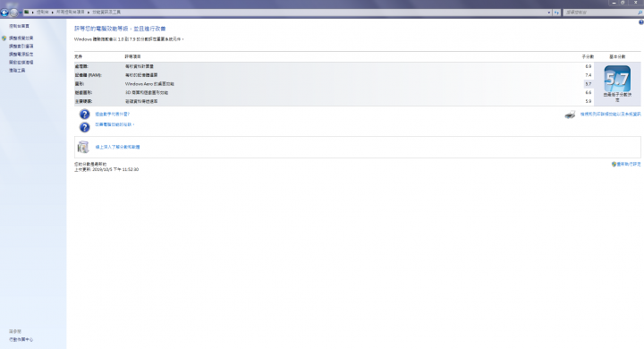Open the adjust indexing options sidebar link
Image resolution: width=644 pixels, height=349 pixels.
[21, 46]
